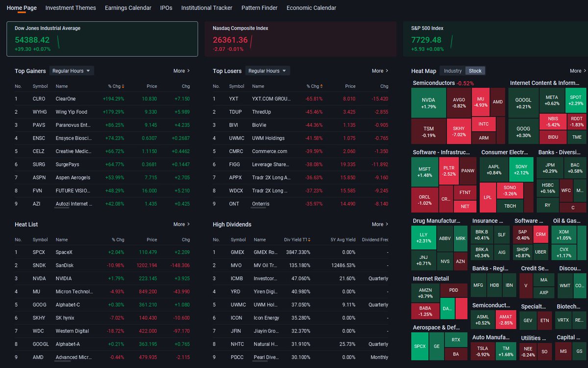
Task: Select the MSFT +1.48% heat map tile
Action: pos(425,172)
